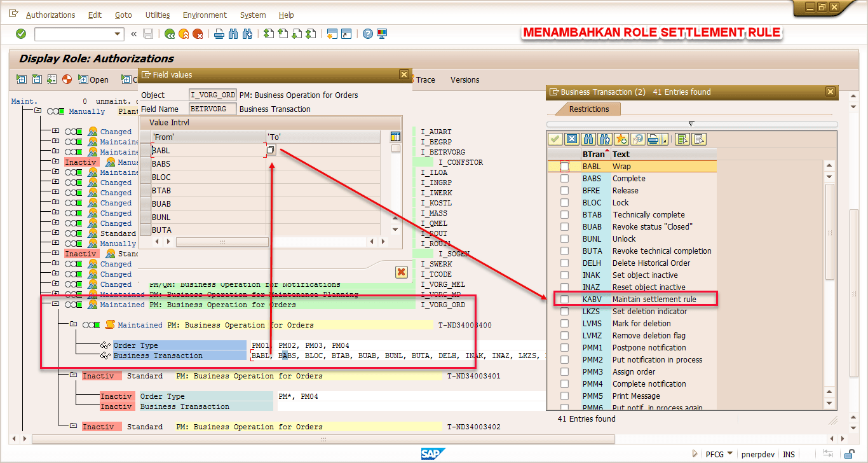Select the Restrictions tab
The image size is (868, 463).
(x=588, y=109)
